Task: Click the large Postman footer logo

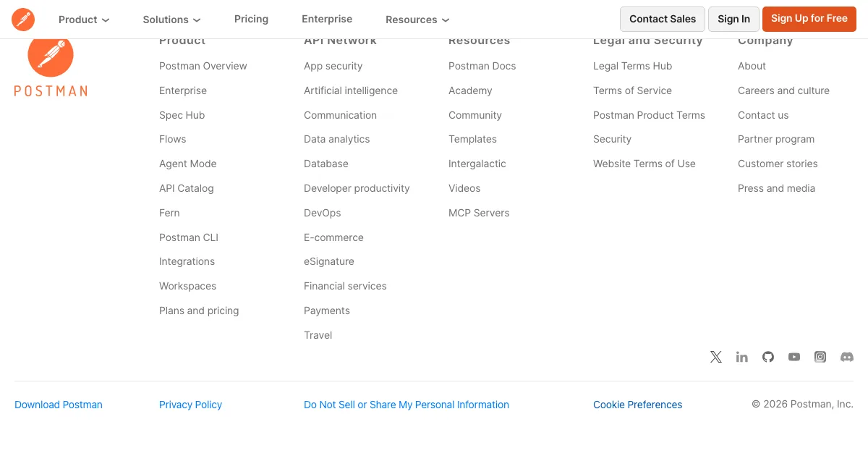Action: click(51, 65)
